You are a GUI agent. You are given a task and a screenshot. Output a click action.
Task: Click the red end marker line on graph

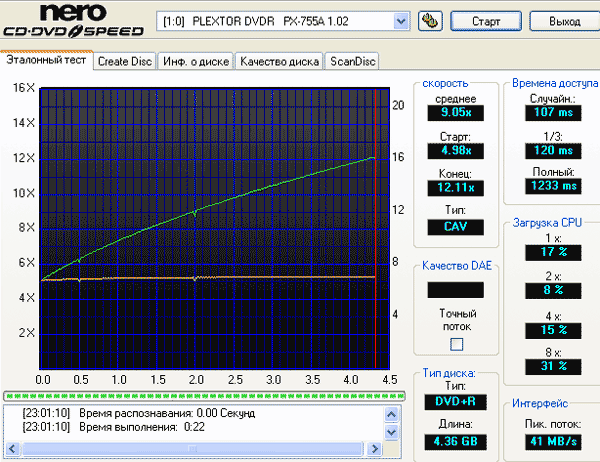coord(375,229)
